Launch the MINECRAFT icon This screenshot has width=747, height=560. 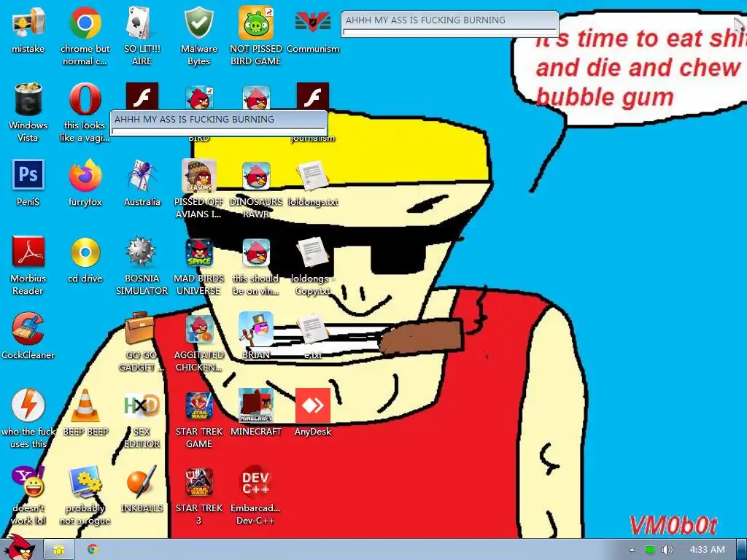256,405
